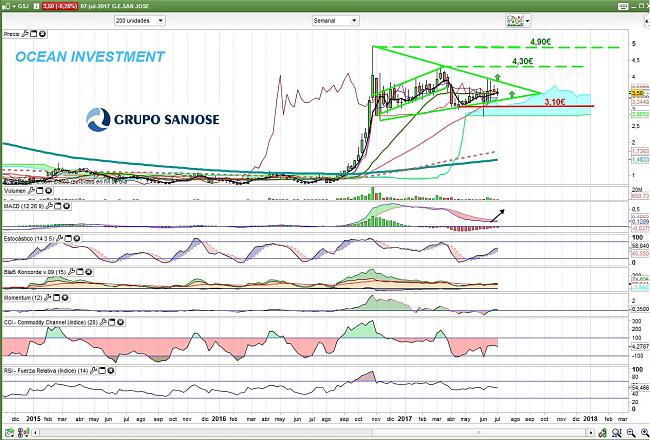Viewport: 650px width, 440px height.
Task: Maximize the RSI panel
Action: (x=102, y=370)
